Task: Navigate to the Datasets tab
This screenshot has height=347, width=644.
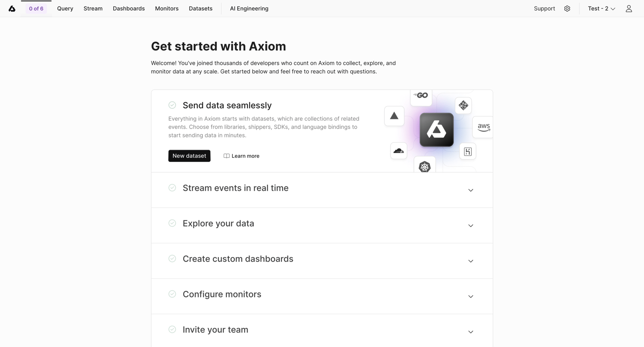Action: (x=201, y=9)
